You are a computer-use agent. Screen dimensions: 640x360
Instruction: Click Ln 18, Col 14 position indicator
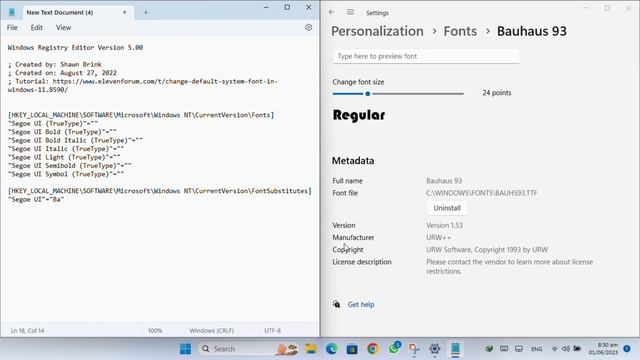click(x=27, y=331)
